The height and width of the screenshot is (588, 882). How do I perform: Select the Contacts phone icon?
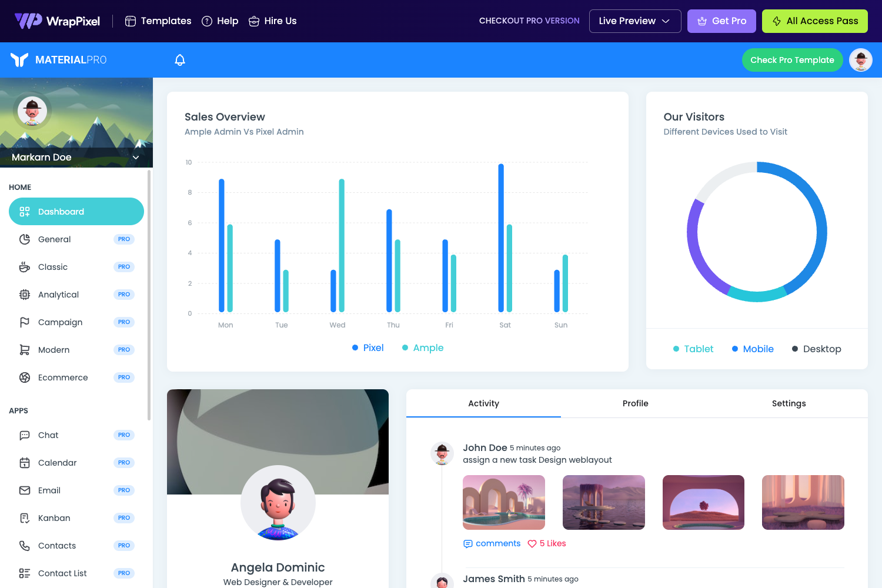pos(24,545)
